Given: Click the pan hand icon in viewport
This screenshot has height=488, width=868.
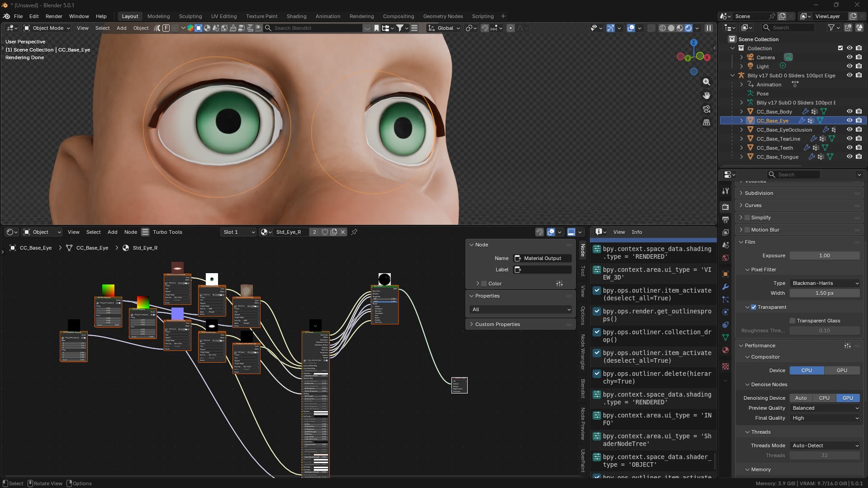Looking at the screenshot, I should tap(706, 95).
